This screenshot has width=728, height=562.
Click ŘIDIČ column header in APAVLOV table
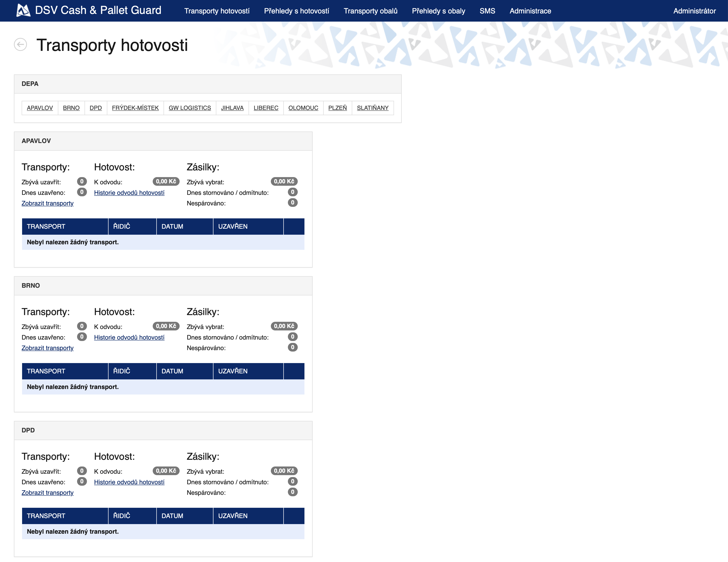point(122,227)
